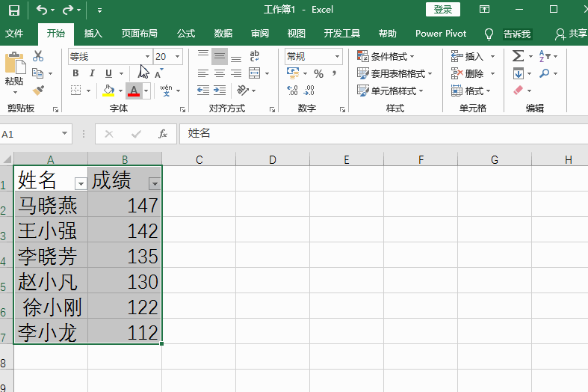Decrease font size with small A
This screenshot has height=392, width=588.
(x=158, y=73)
